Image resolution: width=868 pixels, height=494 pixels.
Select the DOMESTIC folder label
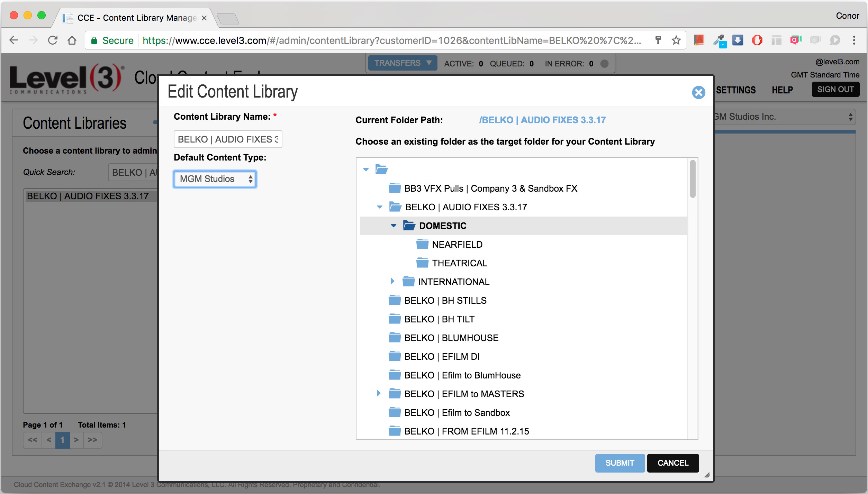click(x=443, y=226)
